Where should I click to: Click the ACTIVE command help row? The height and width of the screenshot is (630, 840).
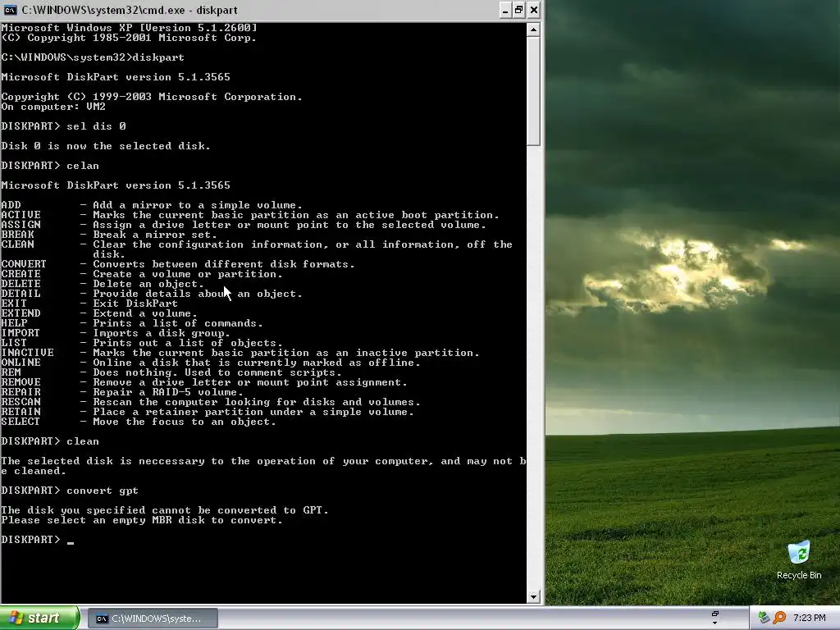[x=249, y=215]
